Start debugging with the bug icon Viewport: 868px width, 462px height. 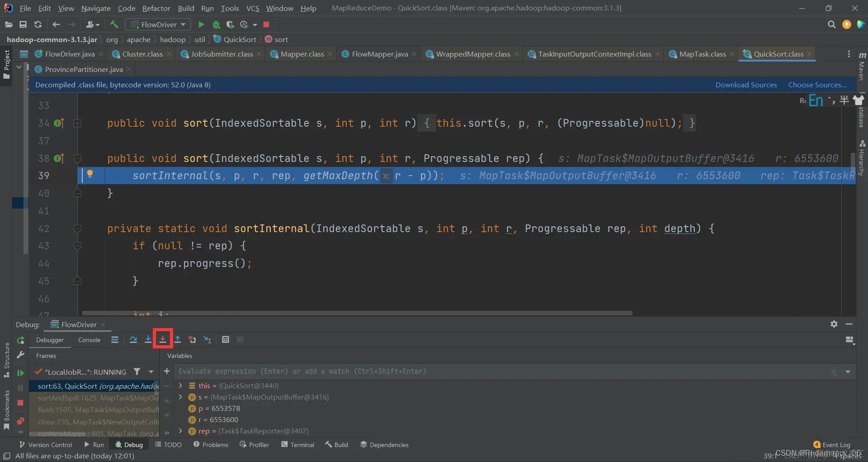point(216,24)
